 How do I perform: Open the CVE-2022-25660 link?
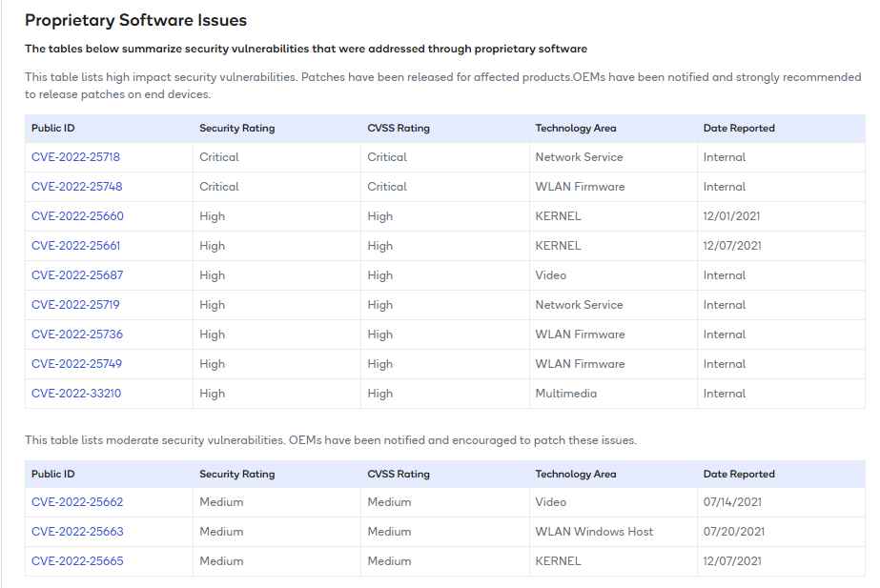click(x=77, y=216)
